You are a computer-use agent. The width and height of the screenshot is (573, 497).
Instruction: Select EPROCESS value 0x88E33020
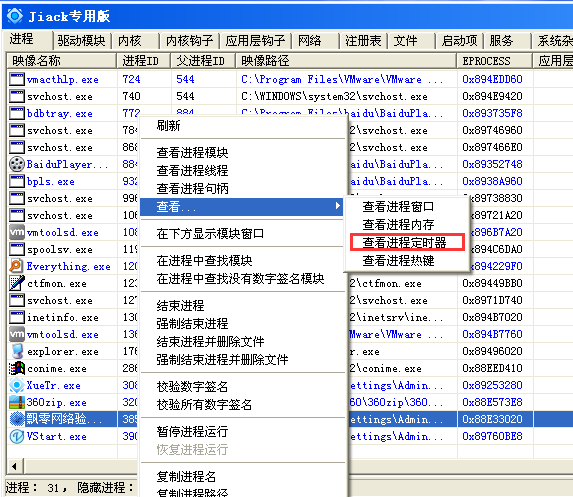coord(492,419)
